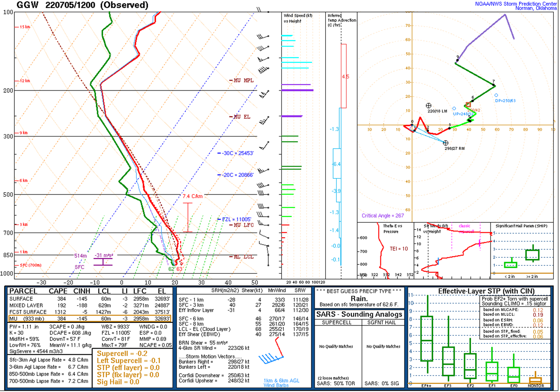Select the Bunkers Right = 298/27 kt row
This screenshot has width=560, height=392.
214,362
